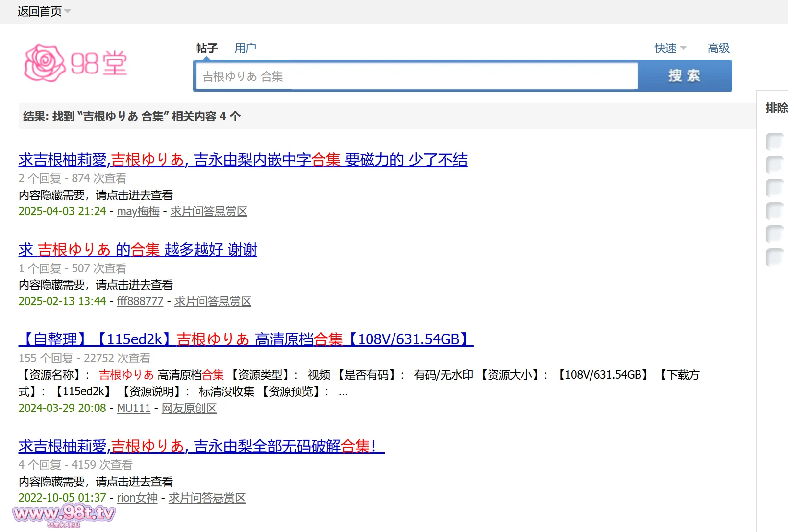Switch to the 帖子 search tab
The height and width of the screenshot is (532, 788).
point(206,48)
